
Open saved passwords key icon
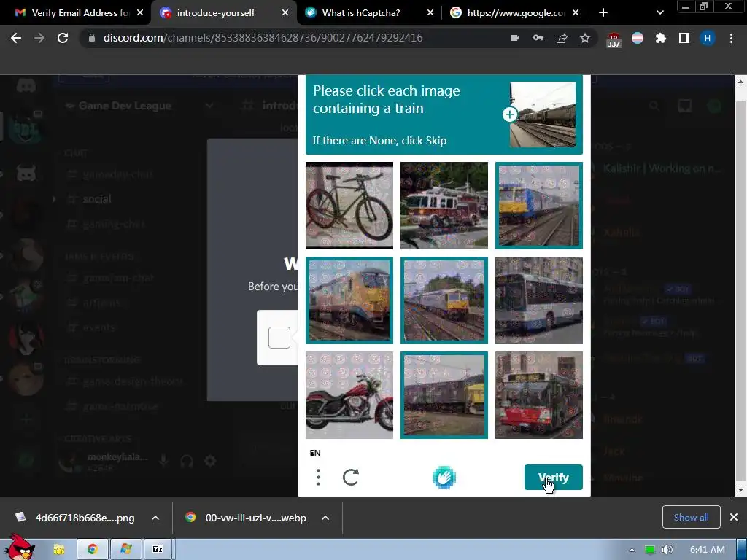coord(538,38)
